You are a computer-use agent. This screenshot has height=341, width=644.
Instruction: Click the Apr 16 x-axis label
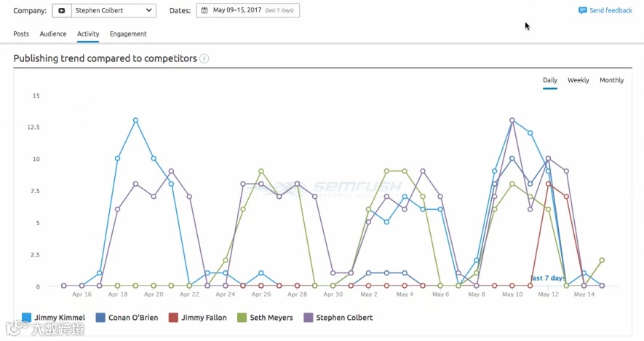pos(82,294)
